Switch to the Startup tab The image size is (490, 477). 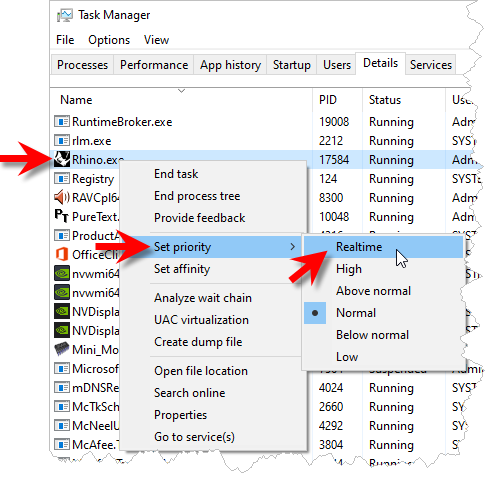pos(292,65)
